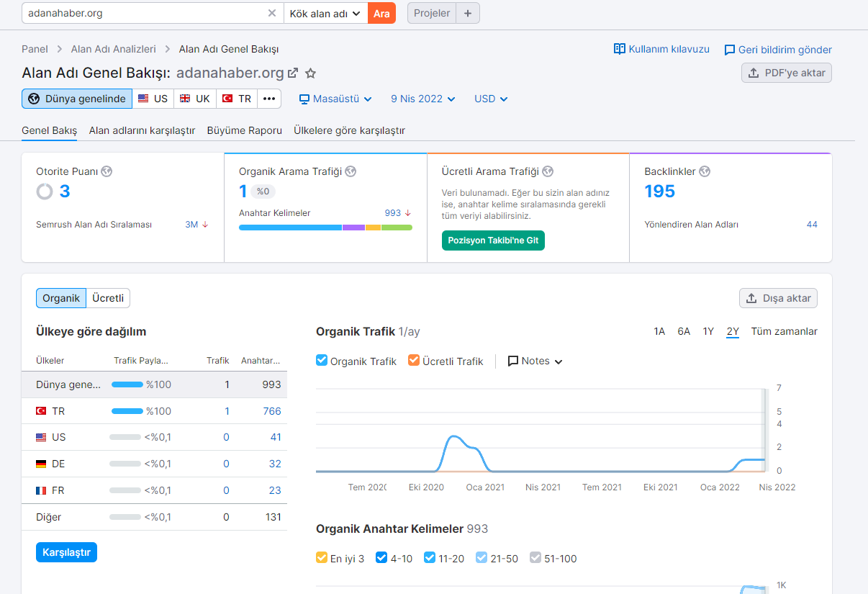Toggle Organik Trafik checkbox

[322, 360]
